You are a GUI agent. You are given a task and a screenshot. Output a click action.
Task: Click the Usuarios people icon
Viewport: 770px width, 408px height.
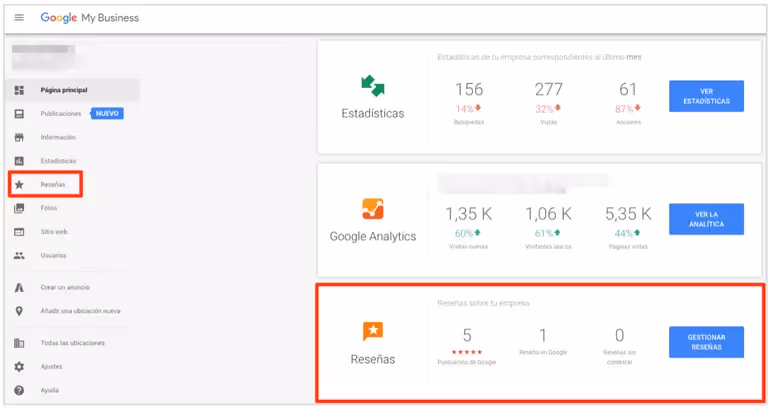19,255
